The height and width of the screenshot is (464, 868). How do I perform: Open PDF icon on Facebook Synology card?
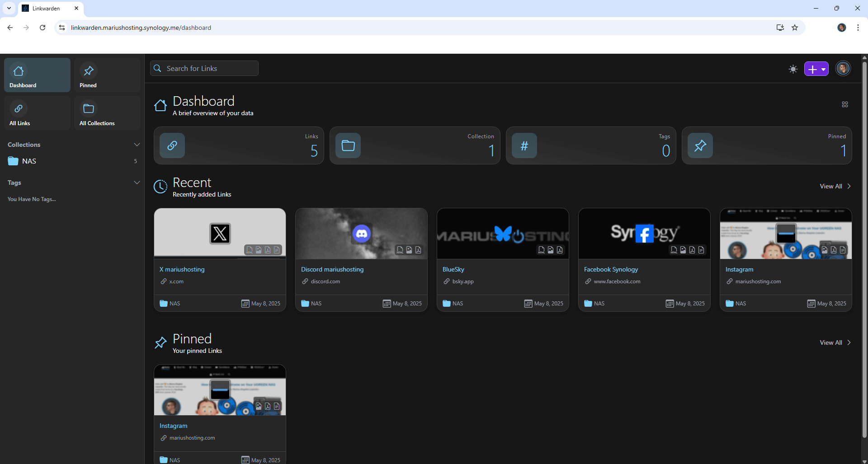pyautogui.click(x=692, y=250)
